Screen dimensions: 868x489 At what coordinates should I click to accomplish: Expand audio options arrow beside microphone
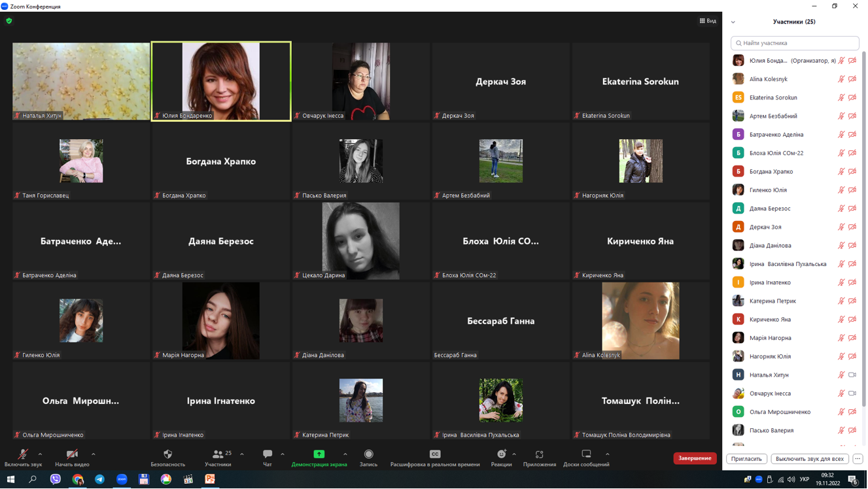41,454
